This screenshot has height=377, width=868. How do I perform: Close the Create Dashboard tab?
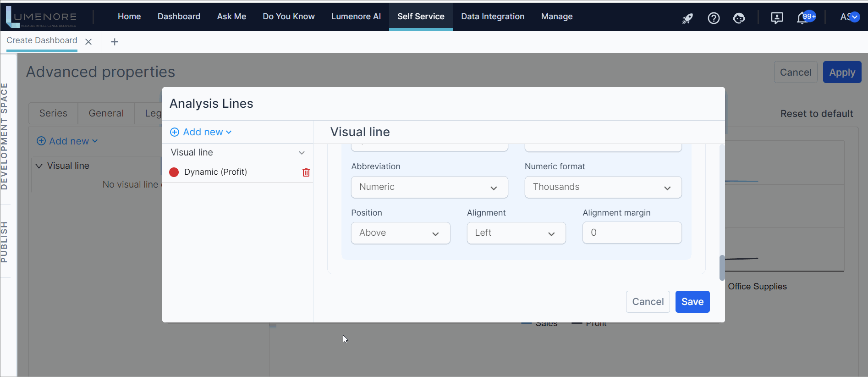[89, 42]
